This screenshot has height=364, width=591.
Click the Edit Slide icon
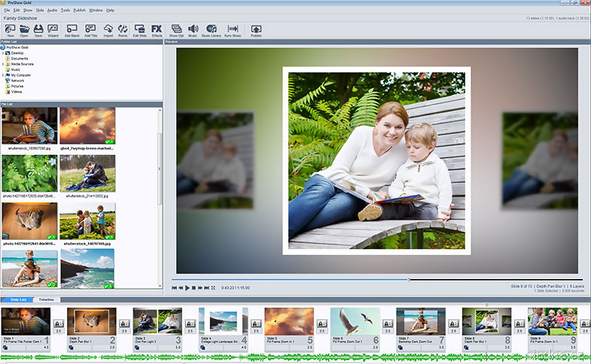pos(140,29)
